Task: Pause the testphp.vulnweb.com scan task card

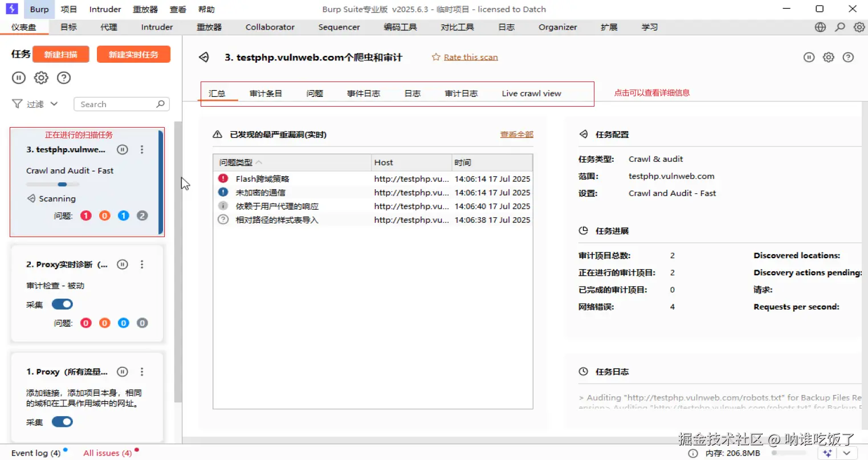Action: 122,149
